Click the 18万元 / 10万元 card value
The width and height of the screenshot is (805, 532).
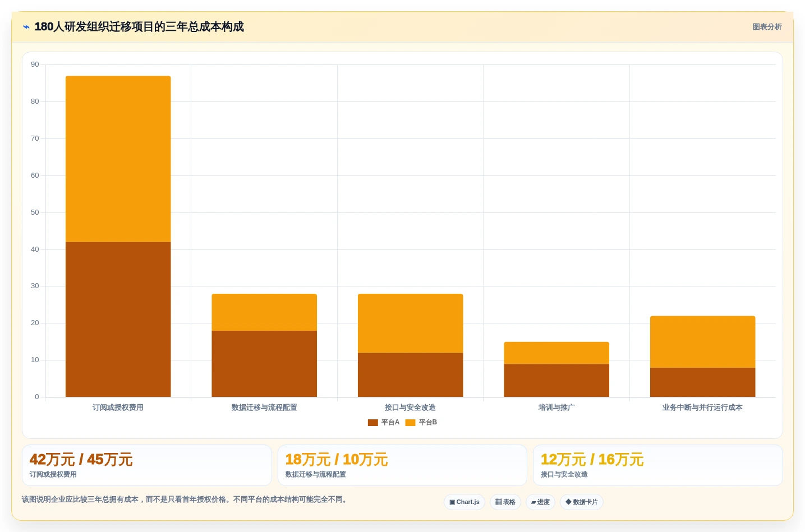(x=337, y=460)
